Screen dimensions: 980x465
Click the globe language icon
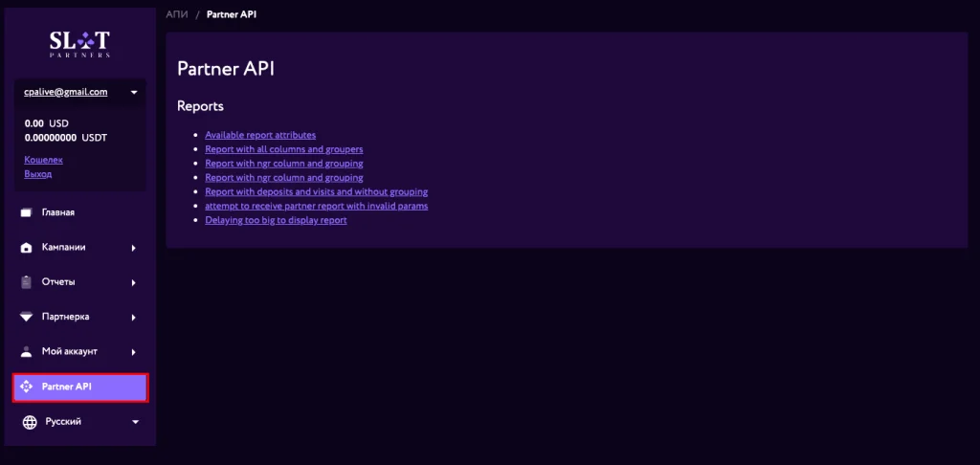[x=30, y=423]
